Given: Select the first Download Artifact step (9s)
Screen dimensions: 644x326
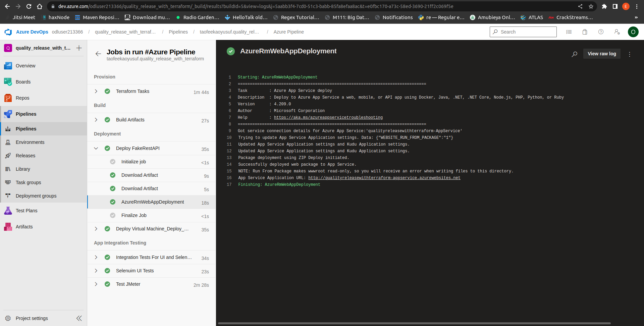Looking at the screenshot, I should click(152, 175).
